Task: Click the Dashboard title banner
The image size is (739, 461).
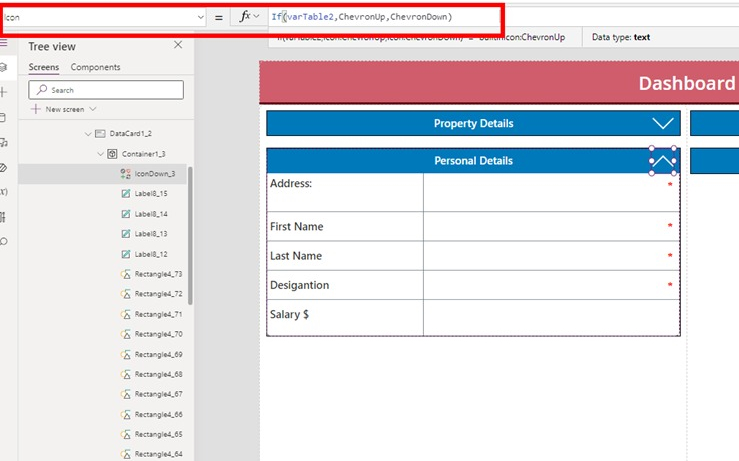Action: pos(499,83)
